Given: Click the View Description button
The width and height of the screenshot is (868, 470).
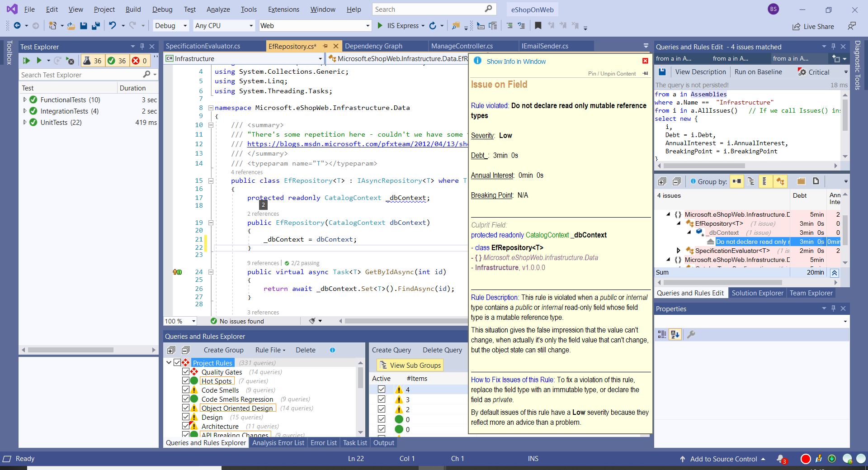Looking at the screenshot, I should tap(700, 72).
